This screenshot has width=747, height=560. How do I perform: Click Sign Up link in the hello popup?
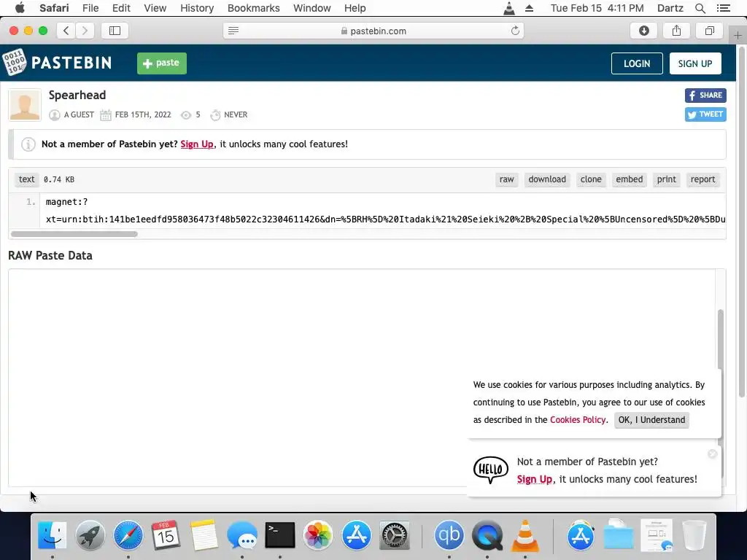tap(534, 479)
